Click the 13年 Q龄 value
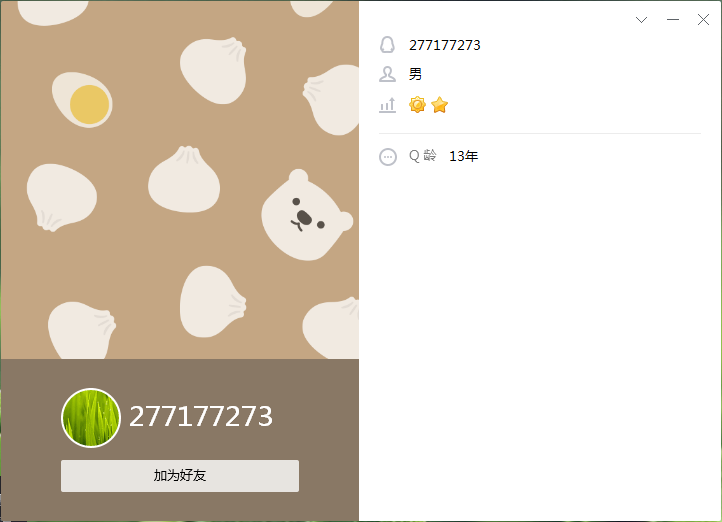Screen dimensions: 722x522 [464, 157]
